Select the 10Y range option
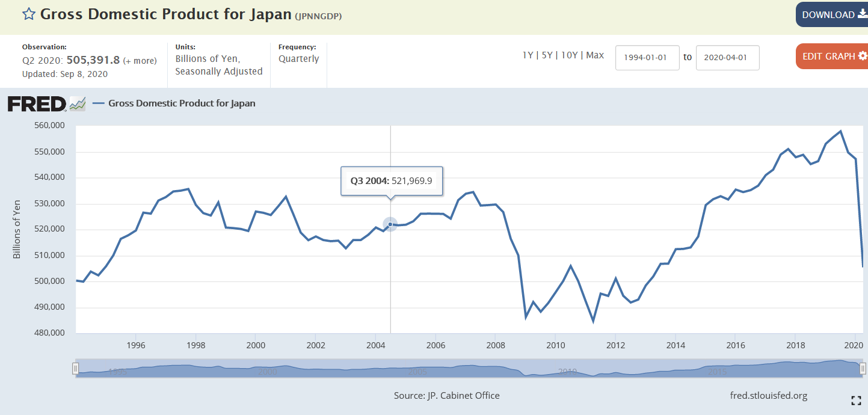Screen dimensions: 868x415 point(569,55)
